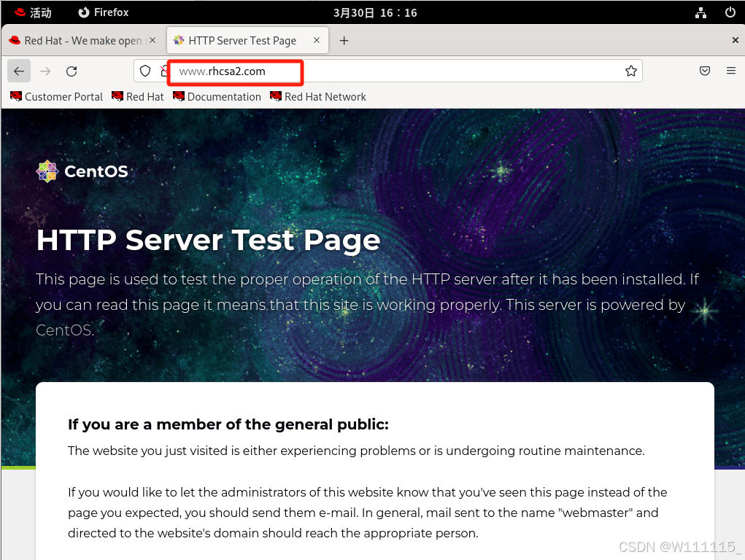Open a new tab with the plus button

344,41
